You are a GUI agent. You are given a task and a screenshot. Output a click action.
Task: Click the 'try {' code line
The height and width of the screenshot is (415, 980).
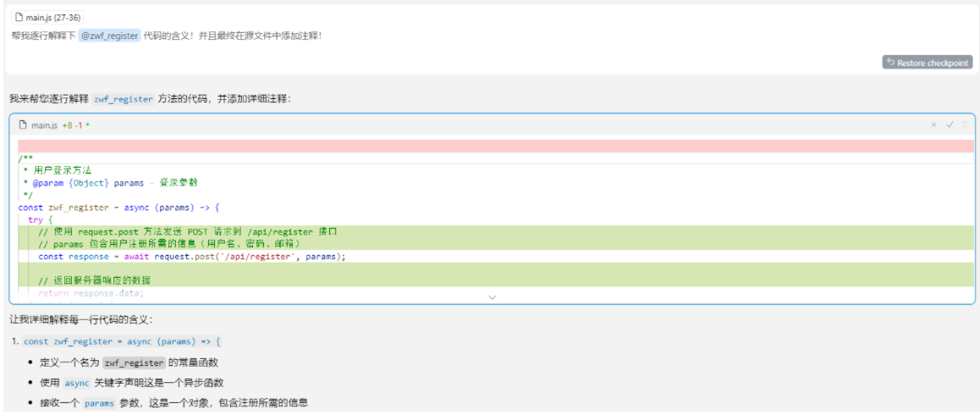click(41, 219)
